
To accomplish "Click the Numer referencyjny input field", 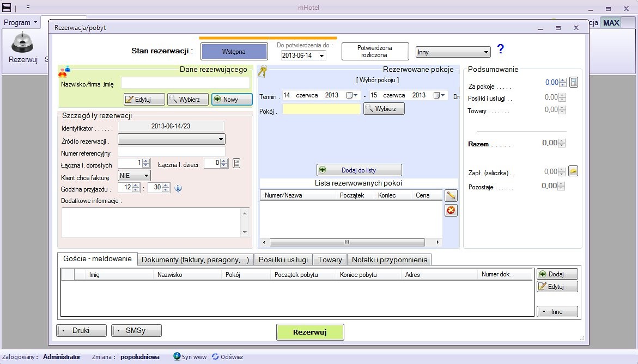I will (171, 152).
